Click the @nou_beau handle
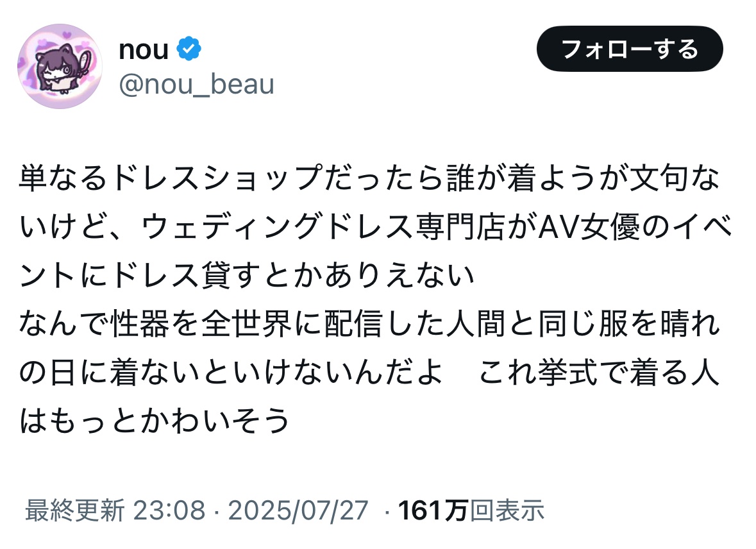 pos(196,84)
